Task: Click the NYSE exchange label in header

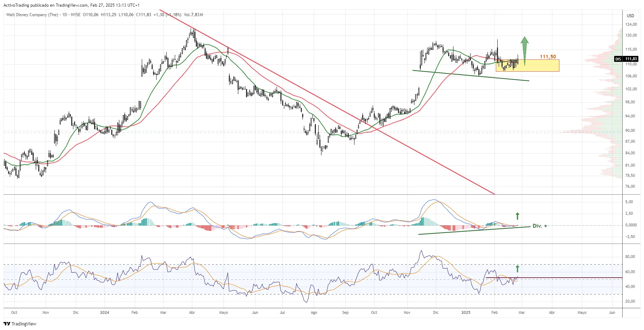Action: (x=75, y=15)
